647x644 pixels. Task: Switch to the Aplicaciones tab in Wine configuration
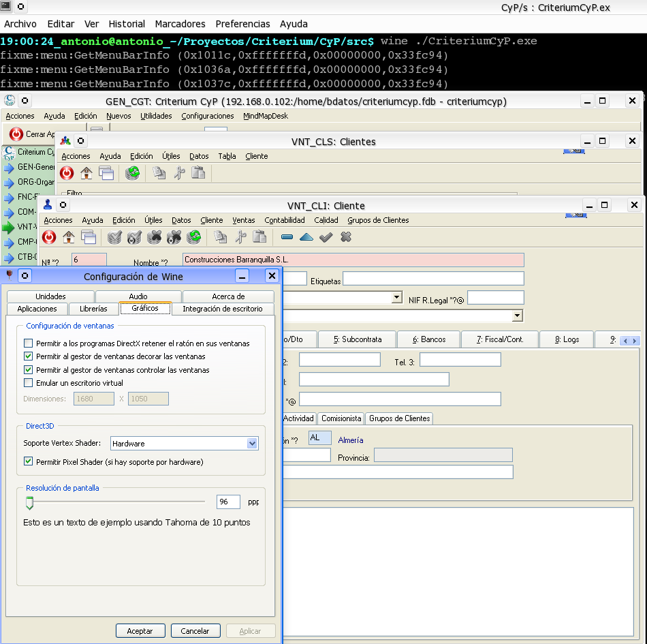point(37,309)
